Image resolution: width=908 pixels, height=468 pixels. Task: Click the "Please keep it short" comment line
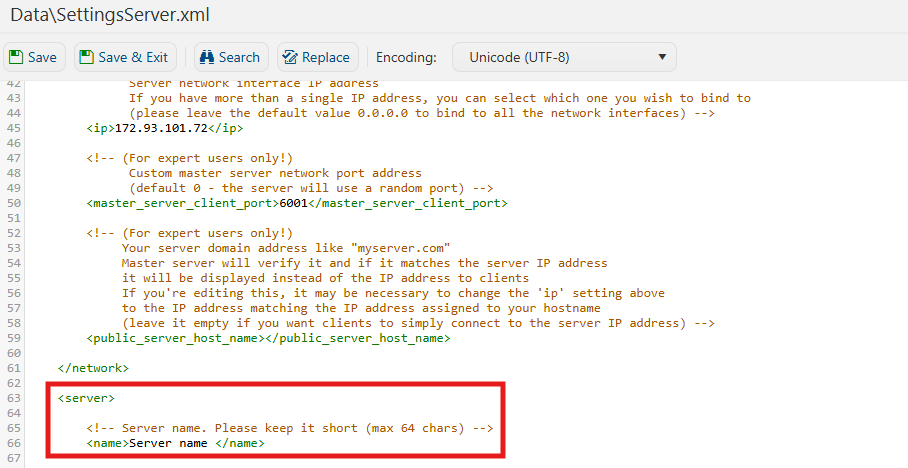(x=290, y=428)
